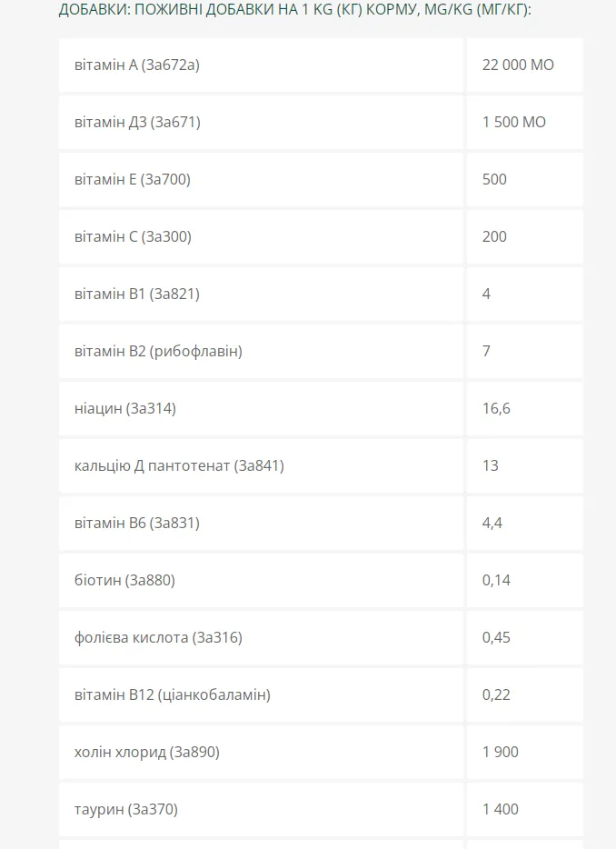Select the value 200 for vitamin C

494,237
